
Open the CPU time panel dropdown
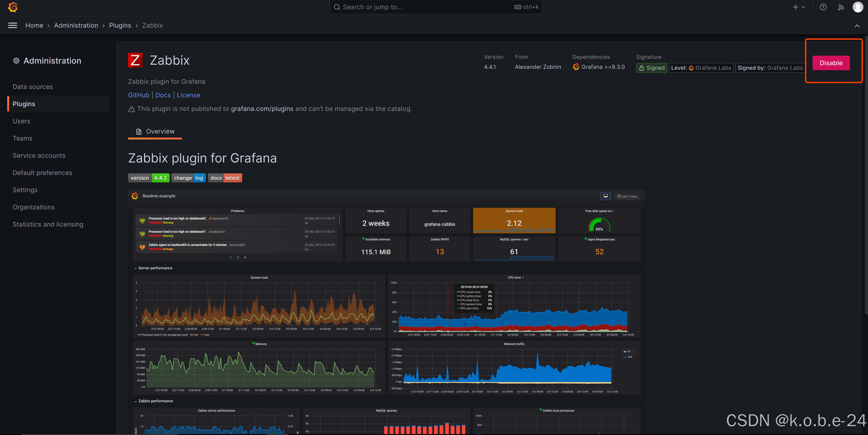[516, 277]
